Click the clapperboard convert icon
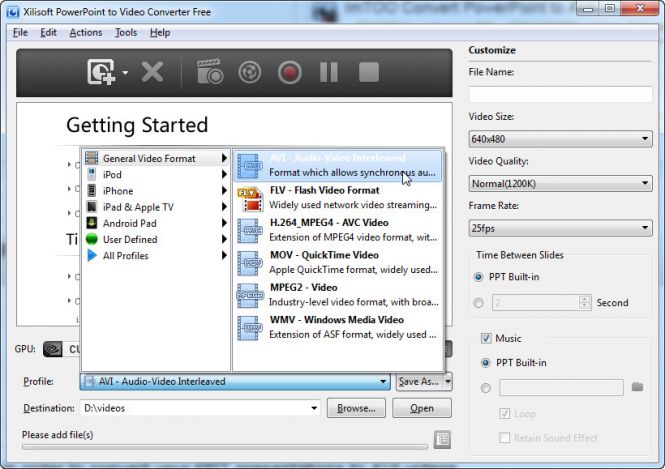Screen dimensions: 665x469 (209, 72)
